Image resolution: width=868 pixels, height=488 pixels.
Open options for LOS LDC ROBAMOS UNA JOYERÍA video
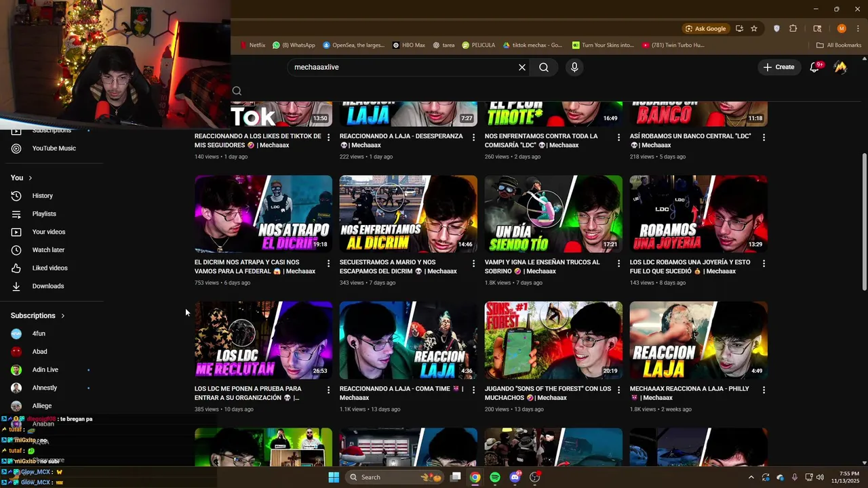764,263
